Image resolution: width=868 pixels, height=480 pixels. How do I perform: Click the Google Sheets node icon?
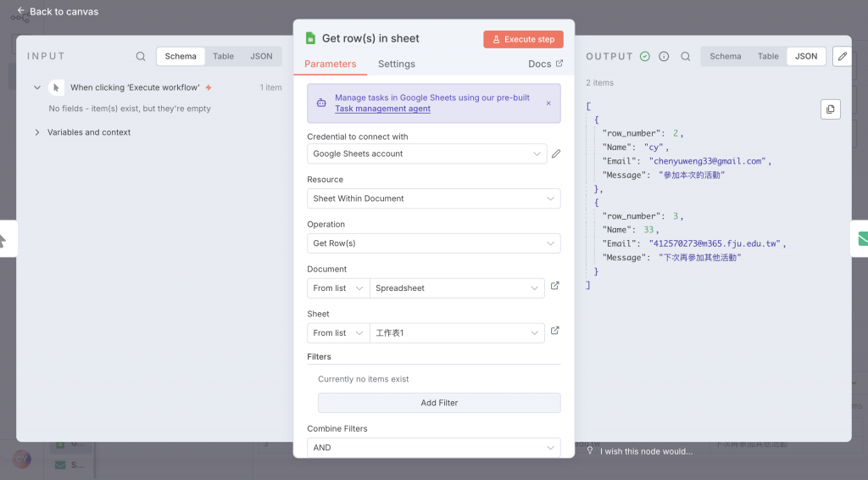[x=310, y=38]
